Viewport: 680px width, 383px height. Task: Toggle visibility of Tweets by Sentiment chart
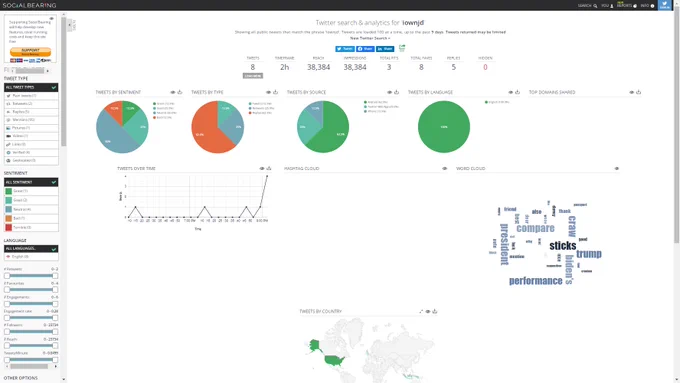click(173, 92)
